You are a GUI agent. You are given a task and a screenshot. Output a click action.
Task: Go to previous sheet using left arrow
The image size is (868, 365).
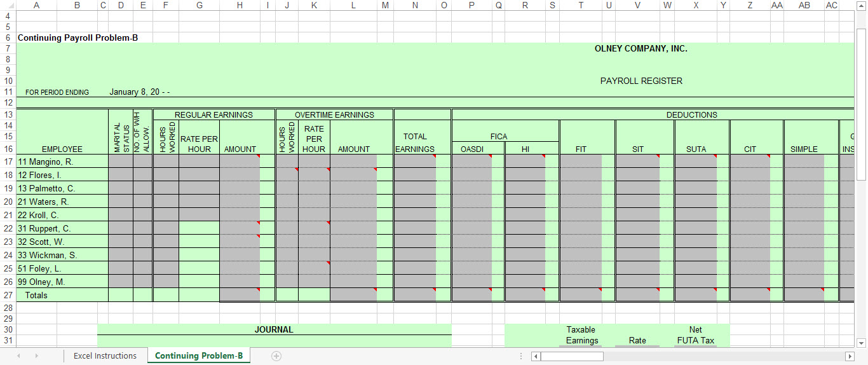[18, 356]
